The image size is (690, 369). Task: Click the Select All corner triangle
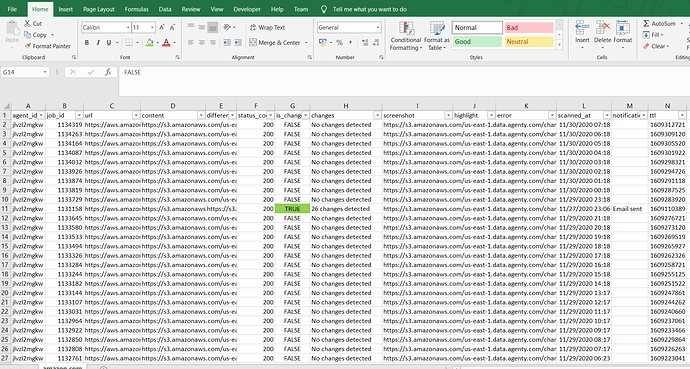(x=6, y=106)
